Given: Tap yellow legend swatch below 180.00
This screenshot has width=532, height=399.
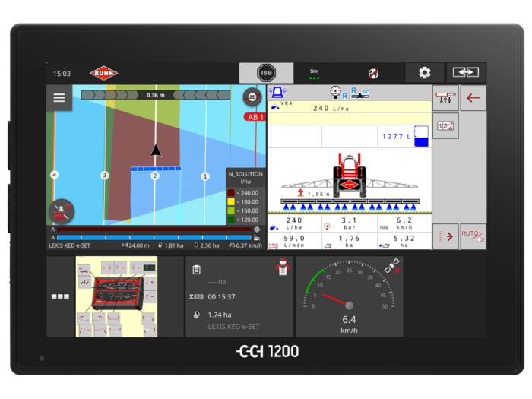Looking at the screenshot, I should (x=231, y=202).
